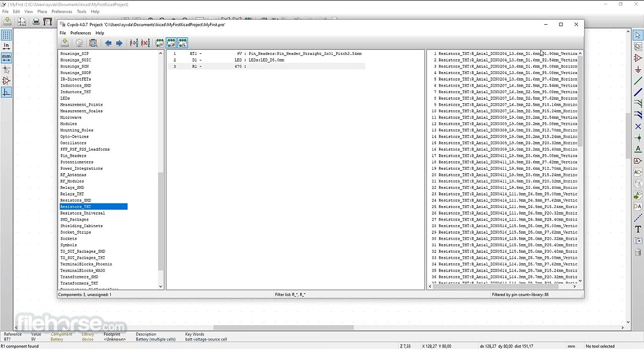Viewport: 644px width, 349px height.
Task: Click library list scrollbar down arrow
Action: [161, 287]
